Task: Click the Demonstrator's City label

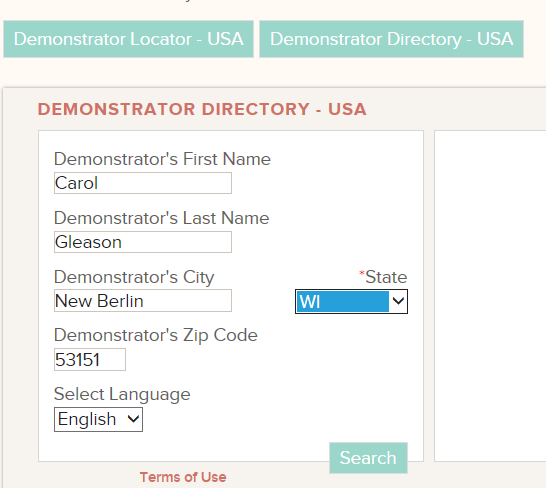Action: click(134, 277)
